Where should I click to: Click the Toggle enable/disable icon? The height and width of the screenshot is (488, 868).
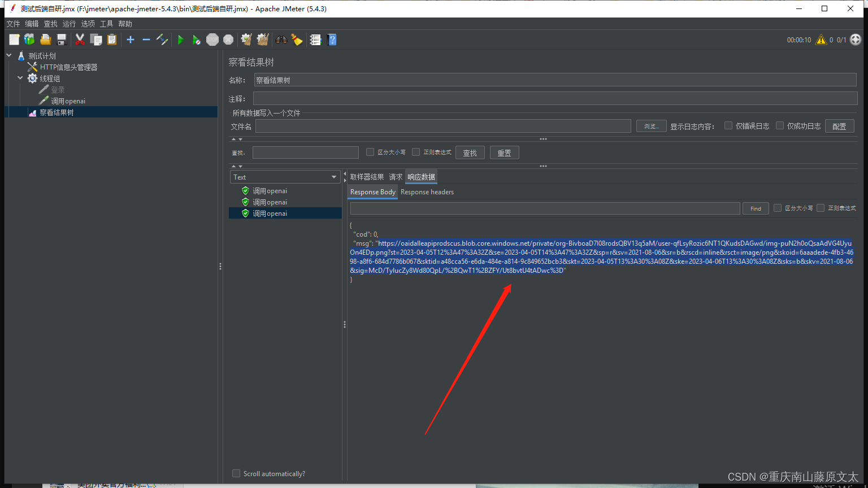click(162, 40)
